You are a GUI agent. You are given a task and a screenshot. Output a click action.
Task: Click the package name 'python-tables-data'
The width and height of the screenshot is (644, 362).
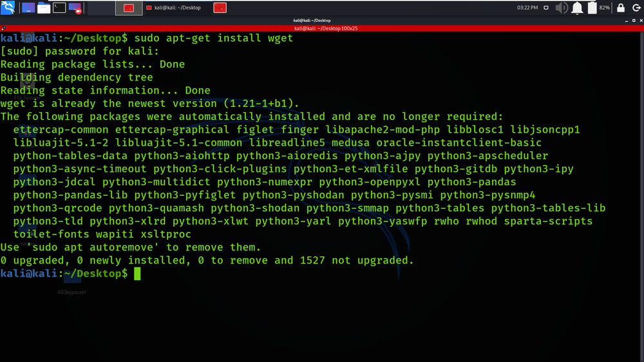(x=70, y=156)
